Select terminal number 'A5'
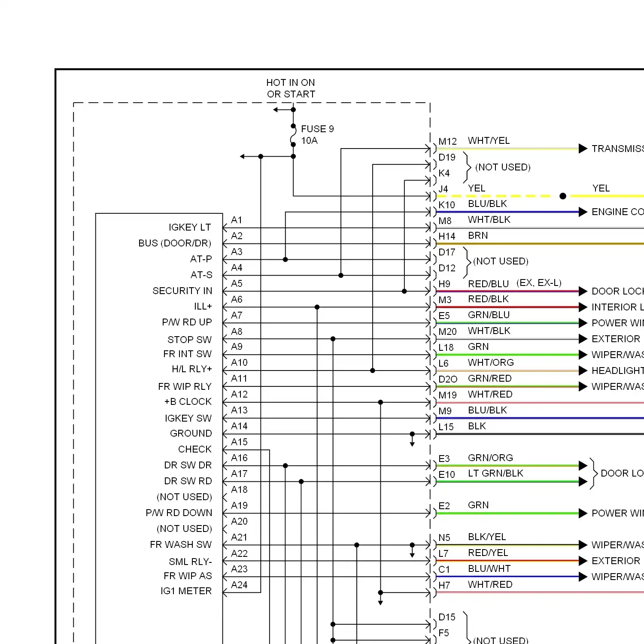 coord(237,283)
